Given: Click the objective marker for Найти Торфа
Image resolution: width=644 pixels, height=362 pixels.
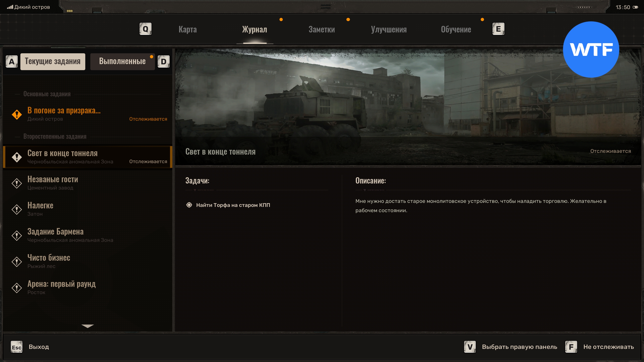Looking at the screenshot, I should point(189,205).
